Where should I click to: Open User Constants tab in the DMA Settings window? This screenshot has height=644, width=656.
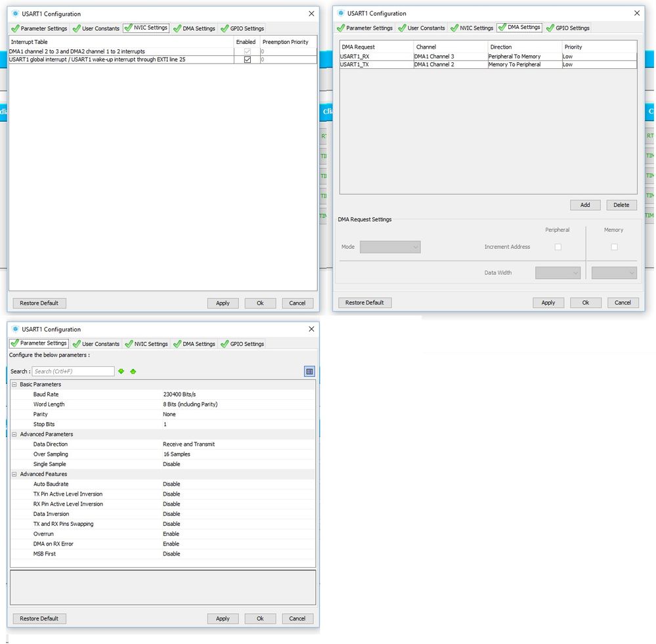(x=422, y=28)
